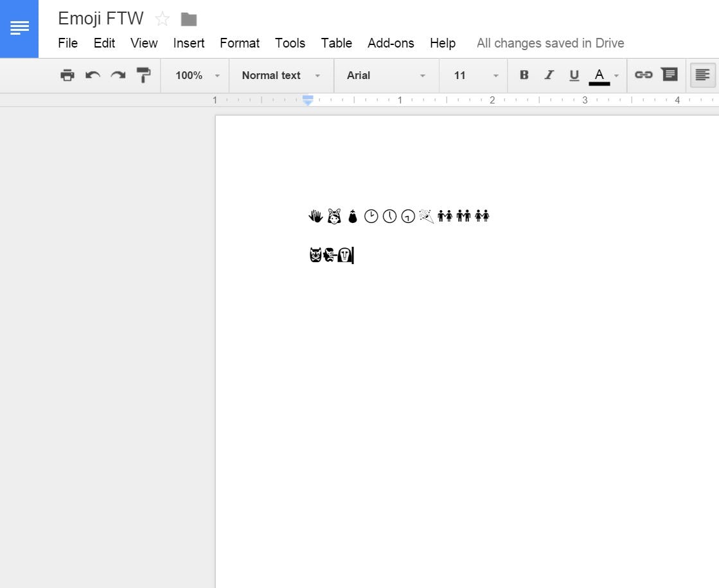Star the Emoji FTW document
This screenshot has height=588, width=719.
coord(163,19)
